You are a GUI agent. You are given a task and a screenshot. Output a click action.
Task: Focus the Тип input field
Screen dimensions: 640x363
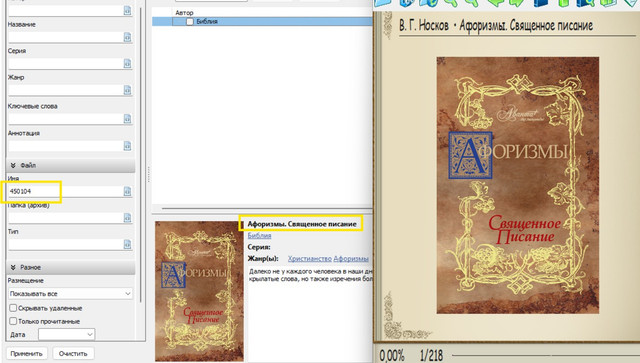[65, 244]
